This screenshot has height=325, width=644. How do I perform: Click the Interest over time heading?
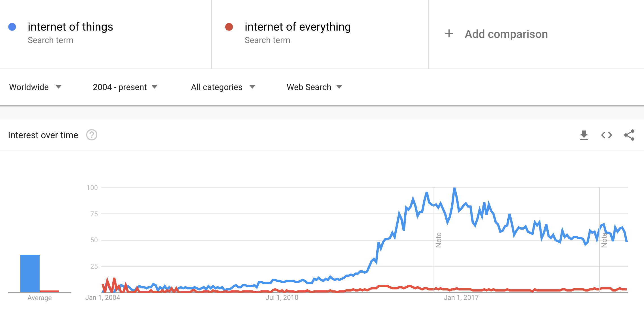(x=43, y=135)
